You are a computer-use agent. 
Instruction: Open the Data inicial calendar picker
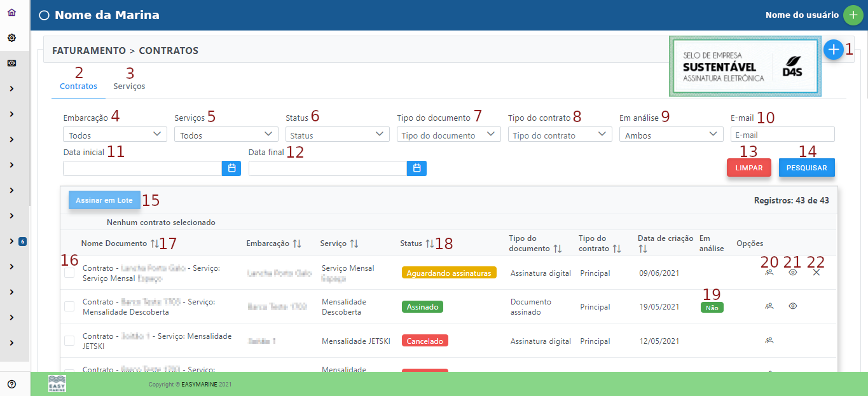[231, 168]
